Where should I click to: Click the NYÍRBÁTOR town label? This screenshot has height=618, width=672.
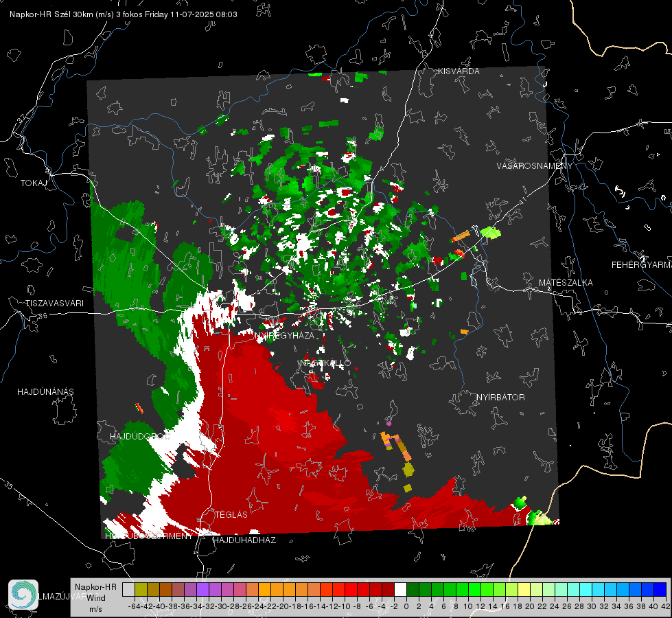(500, 398)
